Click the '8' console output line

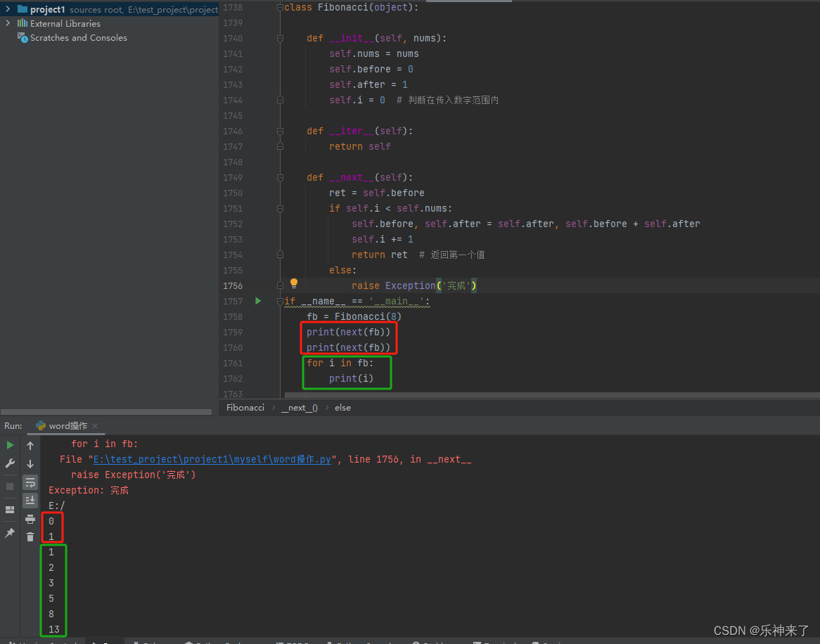tap(51, 614)
